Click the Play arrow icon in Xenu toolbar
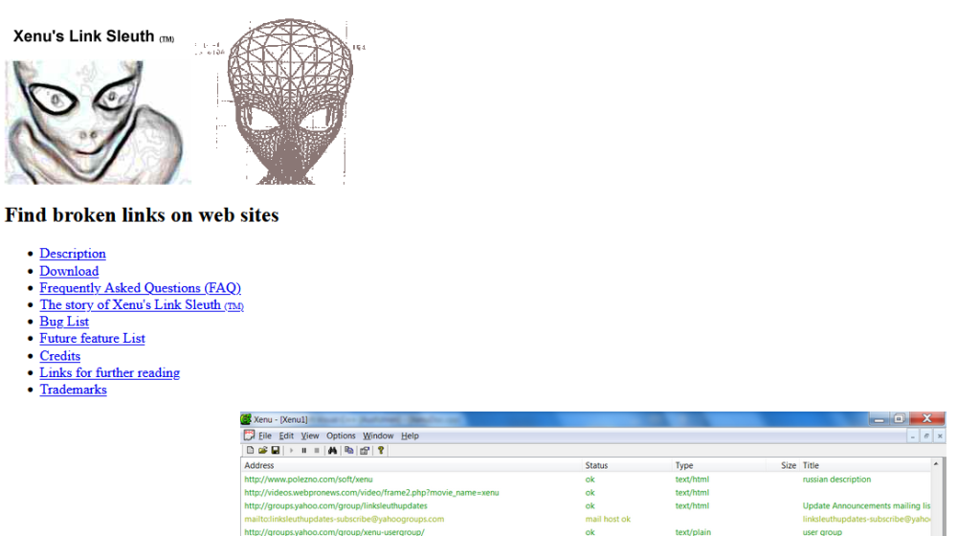This screenshot has height=536, width=980. [x=291, y=451]
